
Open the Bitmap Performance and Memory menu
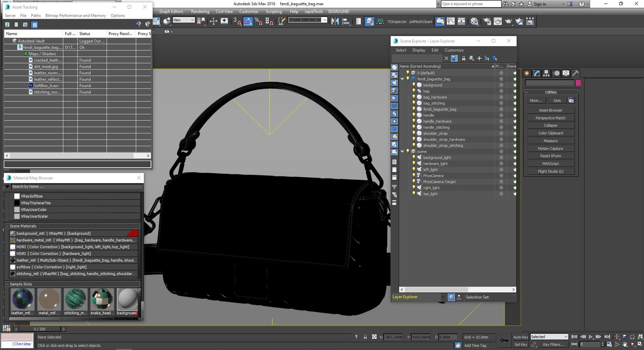coord(75,15)
